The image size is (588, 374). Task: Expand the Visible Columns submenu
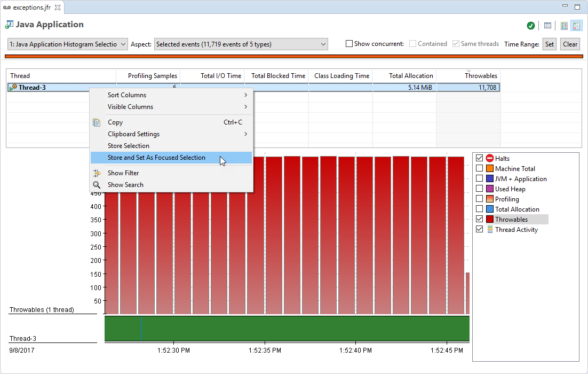click(x=172, y=107)
